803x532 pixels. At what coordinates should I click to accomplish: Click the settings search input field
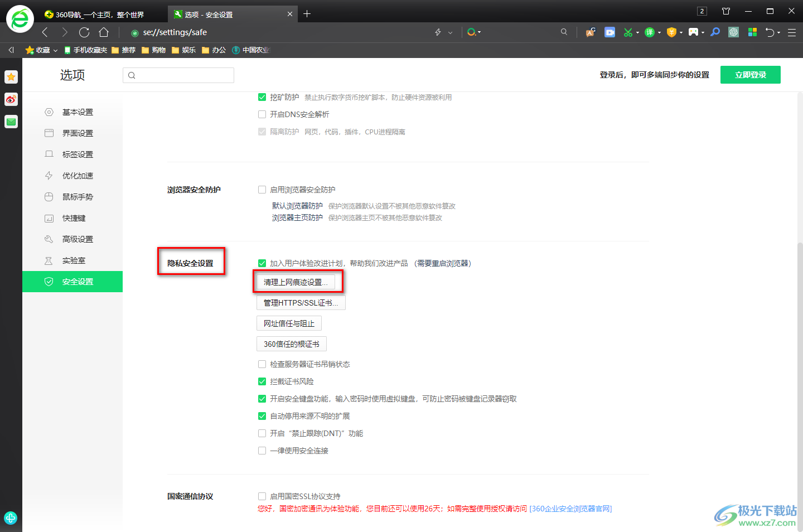(x=178, y=75)
